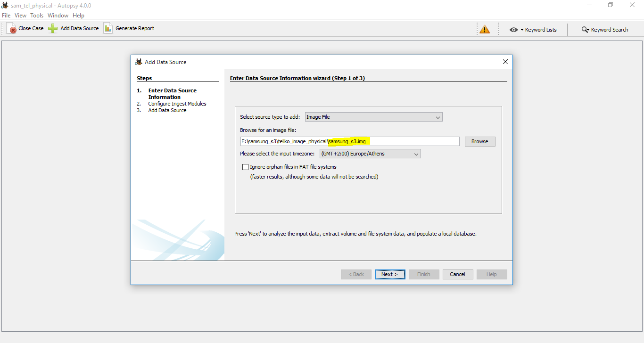Click the Generate Report toolbar label
This screenshot has width=644, height=343.
tap(135, 28)
